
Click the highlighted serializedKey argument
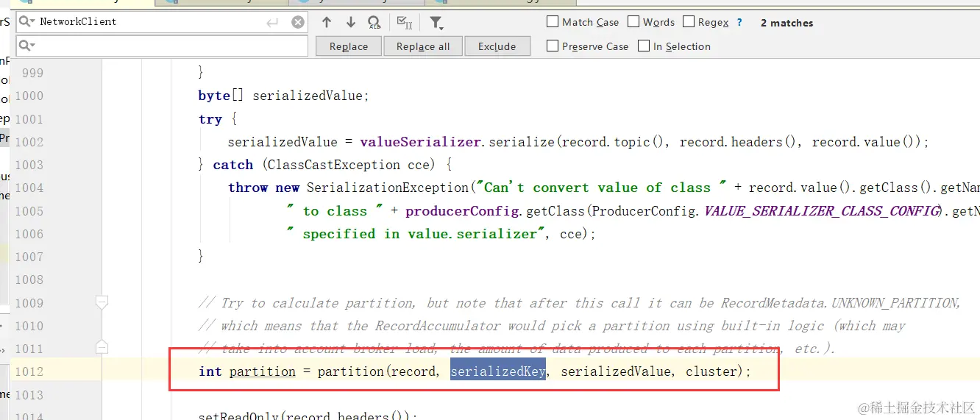(498, 371)
